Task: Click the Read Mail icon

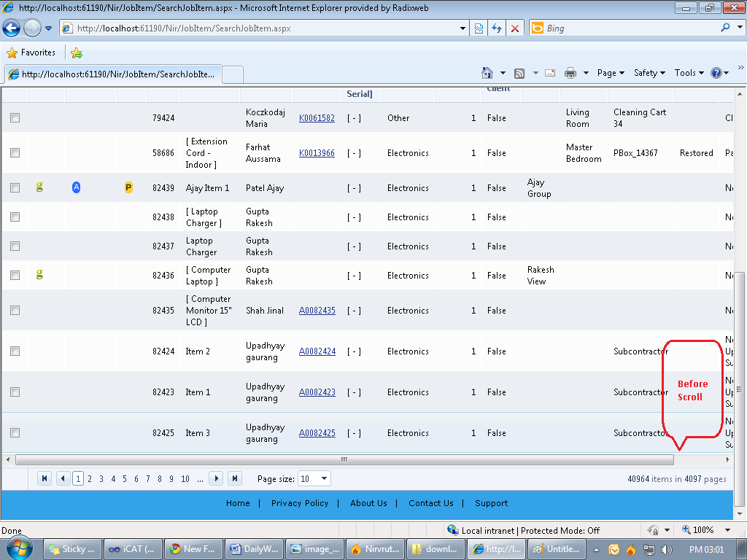Action: (x=550, y=73)
